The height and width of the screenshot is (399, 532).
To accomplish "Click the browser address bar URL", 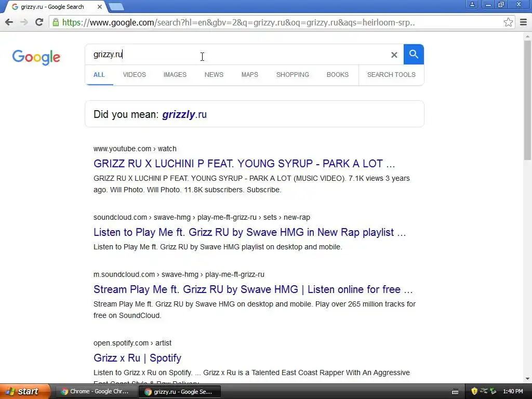I will (238, 22).
